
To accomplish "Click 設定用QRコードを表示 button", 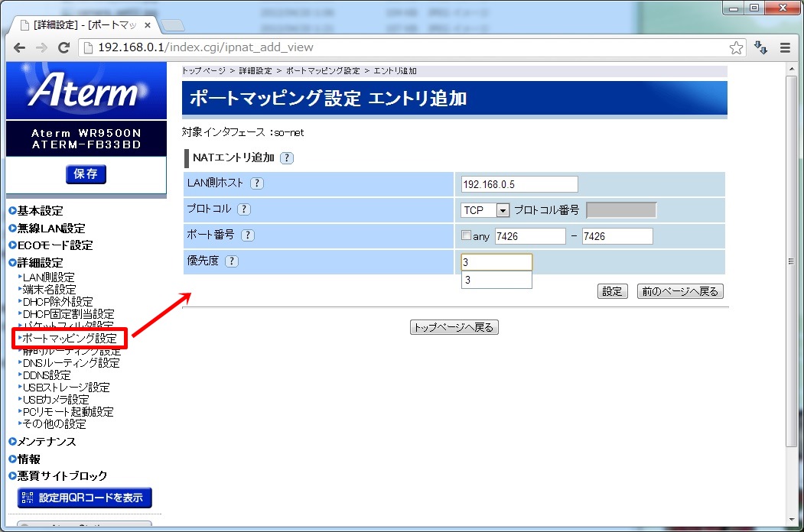I will [x=85, y=498].
